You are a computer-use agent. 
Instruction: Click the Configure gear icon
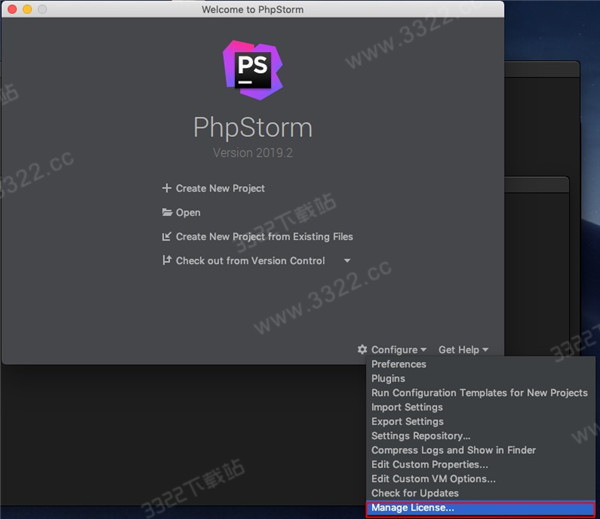tap(362, 349)
